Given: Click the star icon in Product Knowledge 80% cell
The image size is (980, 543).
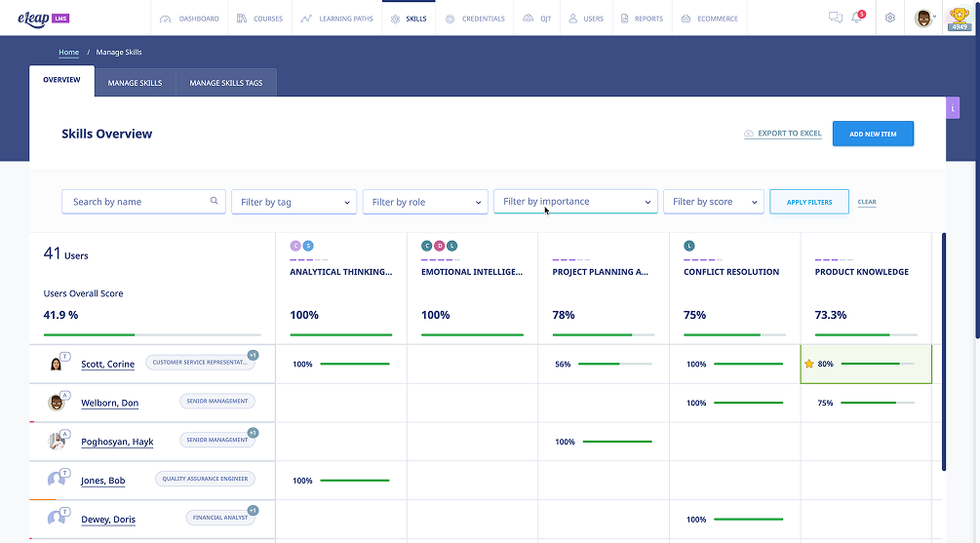Looking at the screenshot, I should 808,364.
